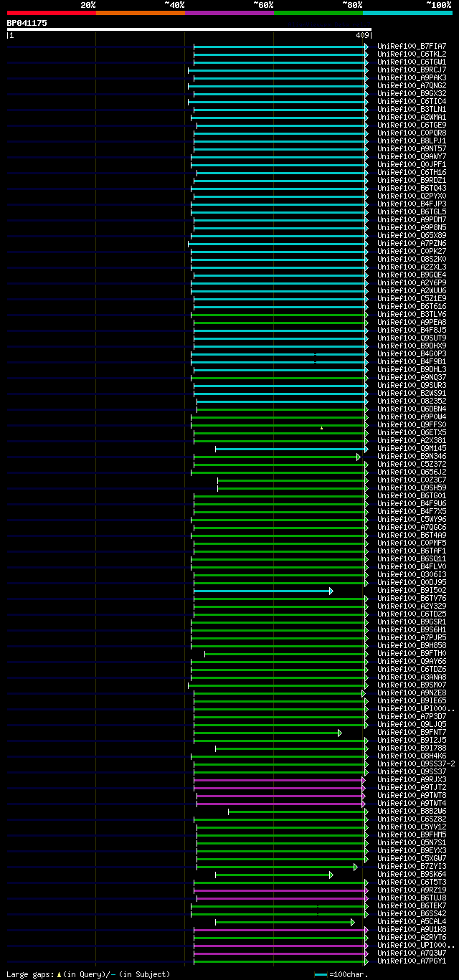Select label UniRef100_B4F9B1
Screen dimensions: 459x980
pyautogui.click(x=412, y=361)
